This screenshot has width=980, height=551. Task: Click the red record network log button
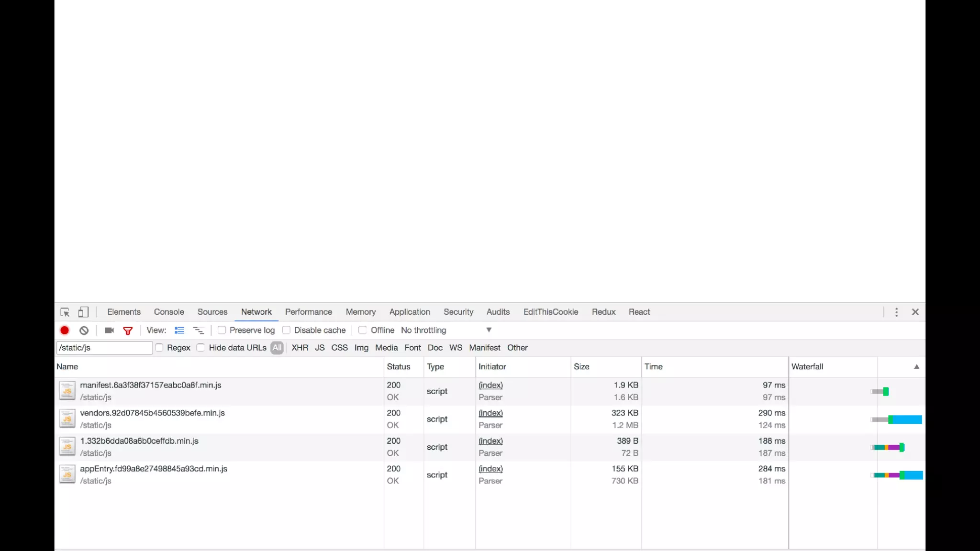pos(65,331)
